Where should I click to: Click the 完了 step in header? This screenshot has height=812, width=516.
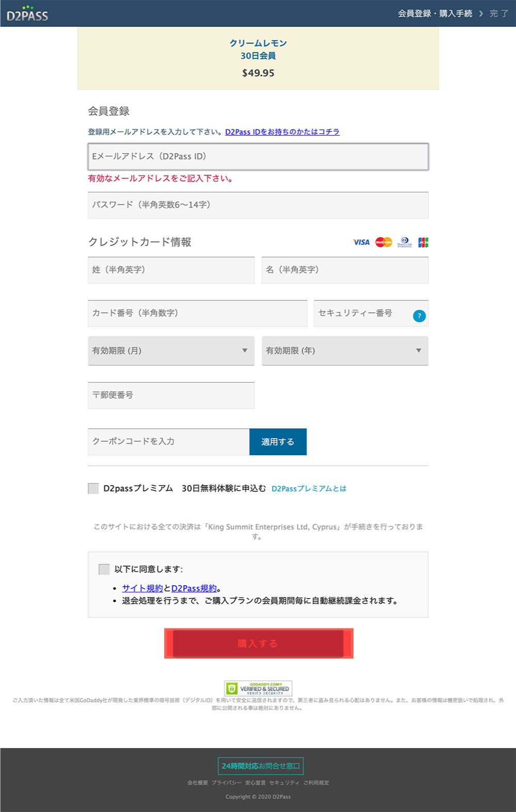[x=498, y=13]
